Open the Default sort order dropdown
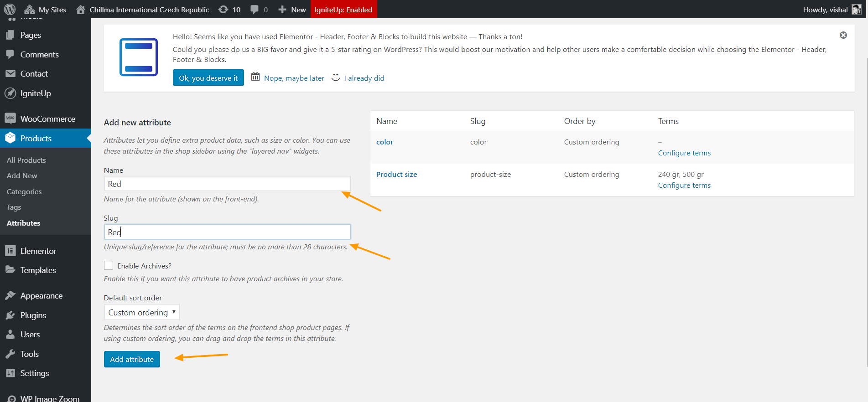The height and width of the screenshot is (402, 868). pyautogui.click(x=142, y=312)
